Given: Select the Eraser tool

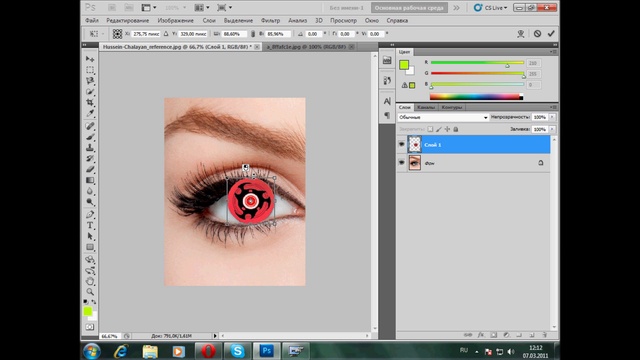Looking at the screenshot, I should coord(90,169).
